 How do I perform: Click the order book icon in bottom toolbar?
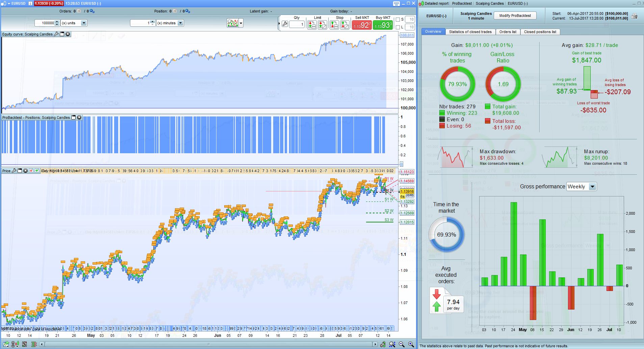tap(34, 344)
